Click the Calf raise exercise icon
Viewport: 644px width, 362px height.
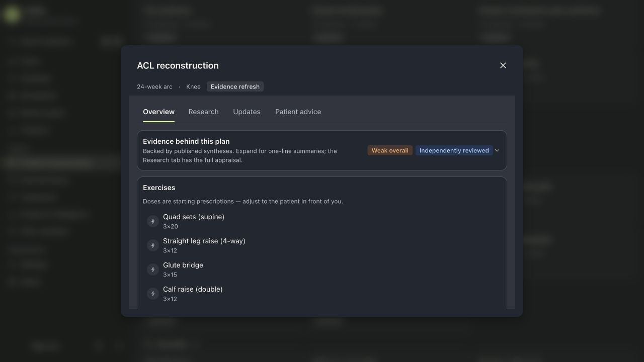(x=153, y=294)
